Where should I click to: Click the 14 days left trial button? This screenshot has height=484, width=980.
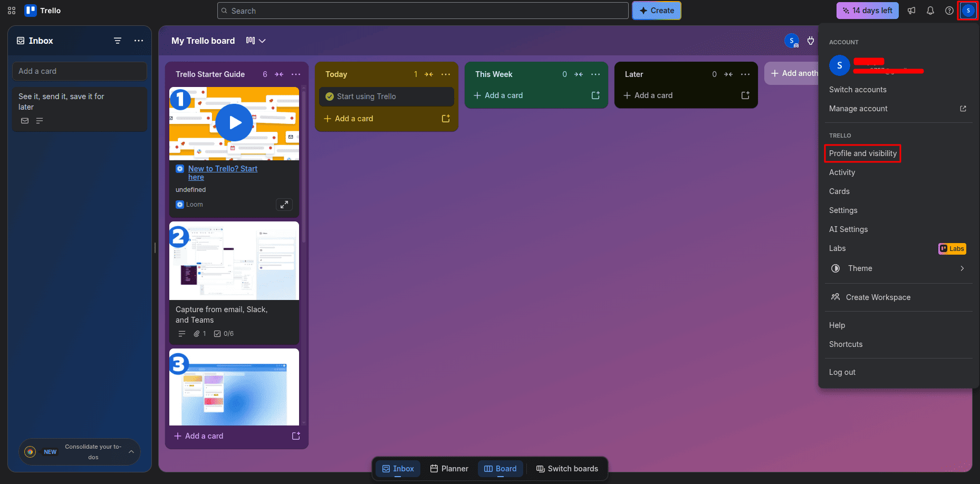point(868,11)
